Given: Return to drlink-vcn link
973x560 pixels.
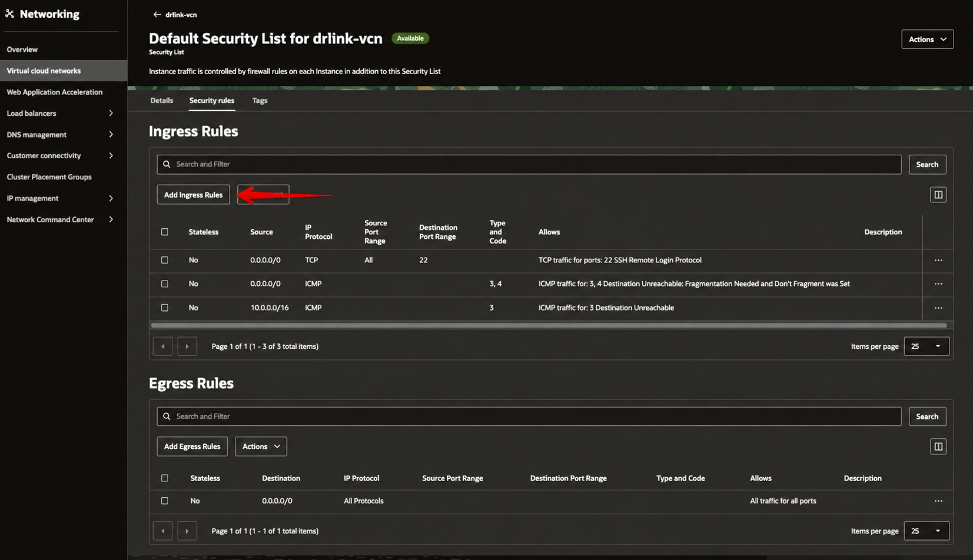Looking at the screenshot, I should point(181,15).
